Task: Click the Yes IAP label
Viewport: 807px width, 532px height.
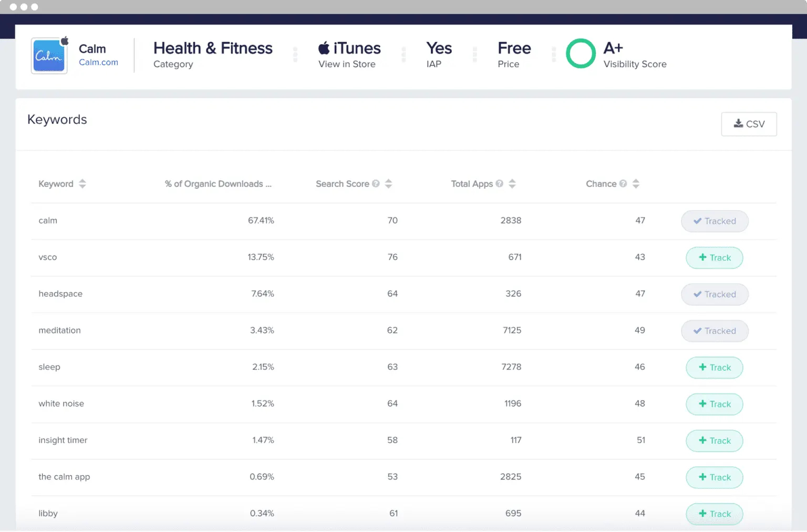Action: 439,48
